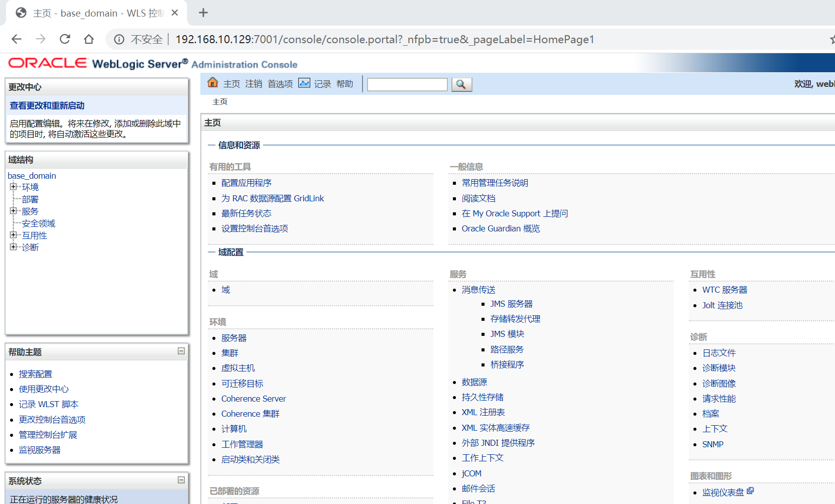
Task: Reload the page with the refresh icon
Action: (x=65, y=39)
